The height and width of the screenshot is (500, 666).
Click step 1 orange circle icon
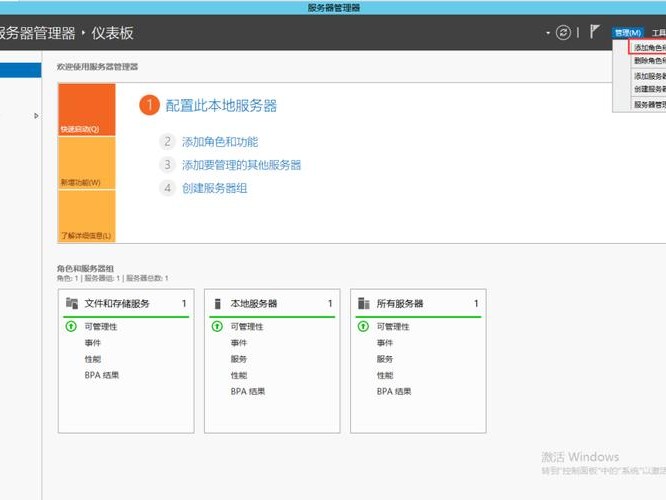tap(149, 105)
